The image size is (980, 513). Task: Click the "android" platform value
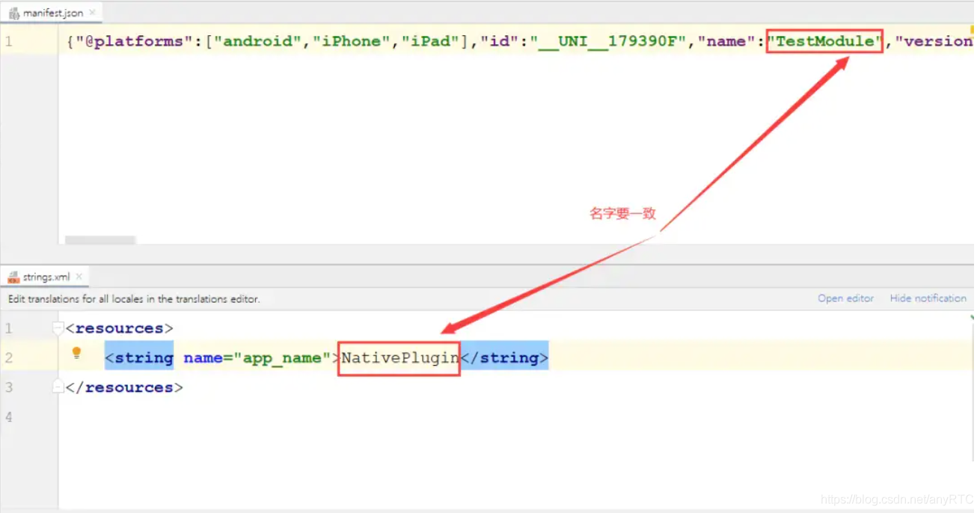click(x=257, y=41)
